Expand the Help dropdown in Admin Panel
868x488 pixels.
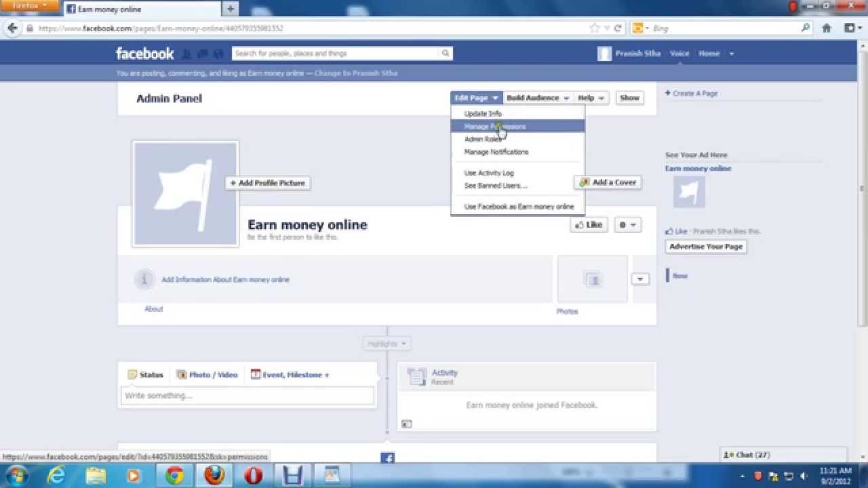(x=591, y=98)
